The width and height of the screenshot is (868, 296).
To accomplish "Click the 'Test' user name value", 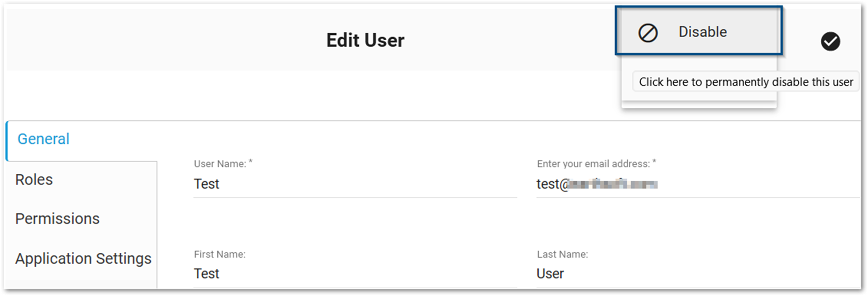I will pyautogui.click(x=206, y=184).
